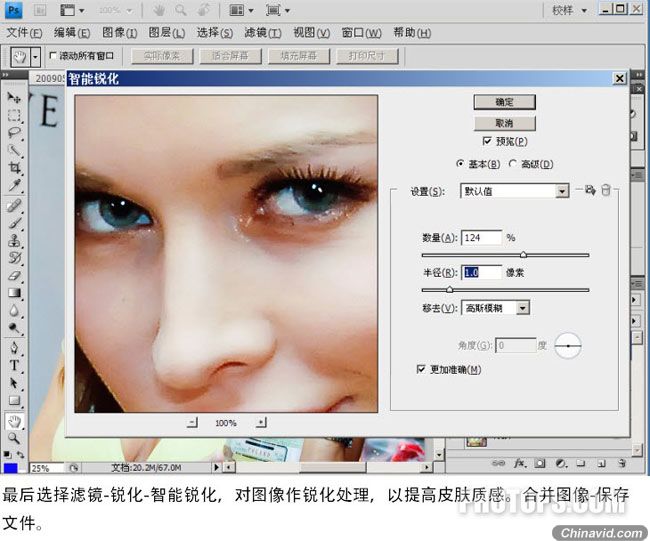Pick the Crop tool

tap(14, 169)
